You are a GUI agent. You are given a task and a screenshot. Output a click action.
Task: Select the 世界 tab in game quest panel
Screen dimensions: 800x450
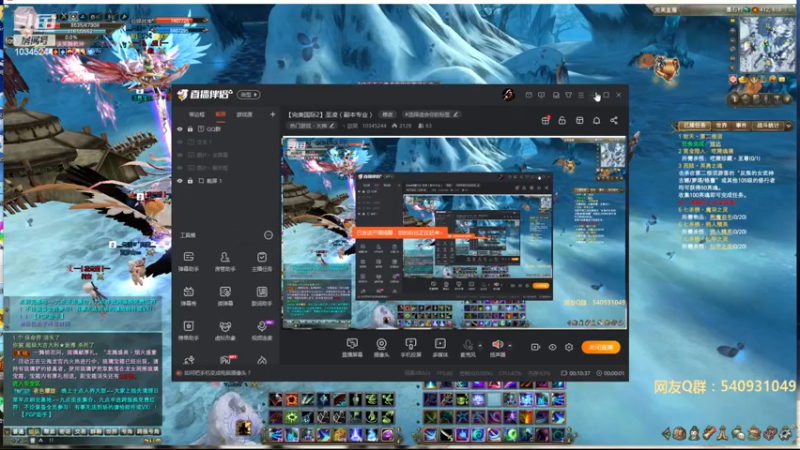(721, 125)
